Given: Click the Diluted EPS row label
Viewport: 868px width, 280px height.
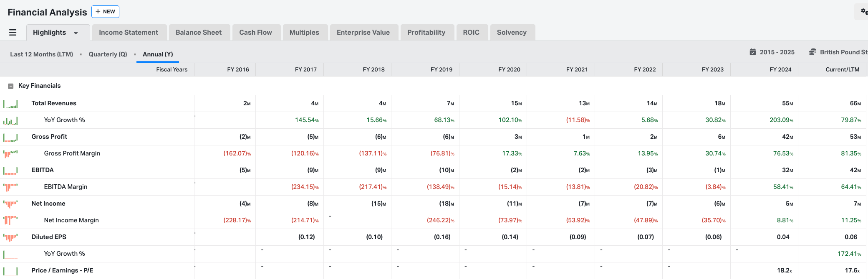Looking at the screenshot, I should [49, 237].
